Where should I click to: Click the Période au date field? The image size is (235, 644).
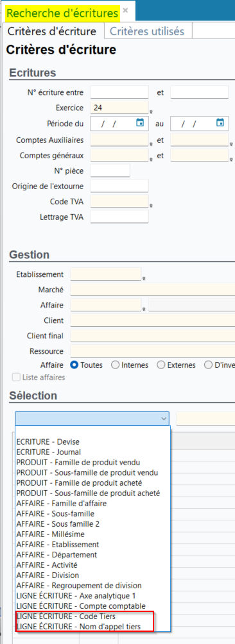coord(200,123)
